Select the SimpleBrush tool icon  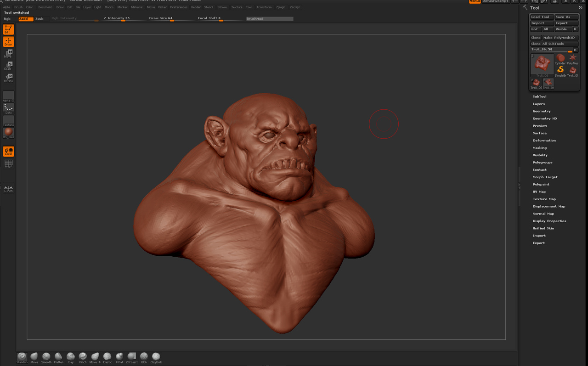[560, 71]
